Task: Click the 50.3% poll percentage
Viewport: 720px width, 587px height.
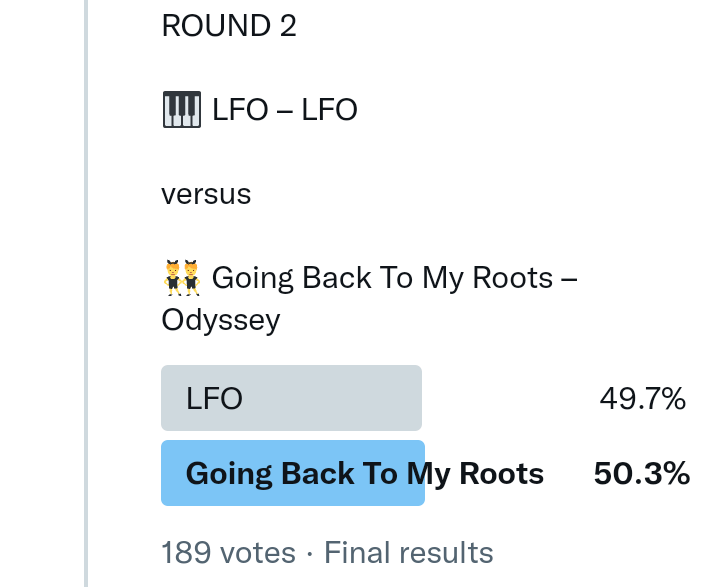Action: (641, 473)
